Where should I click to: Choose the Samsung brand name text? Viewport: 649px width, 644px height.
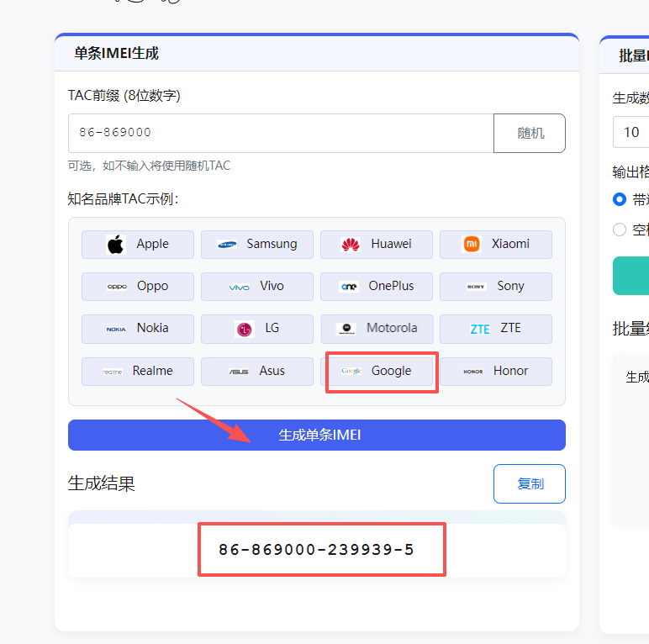click(x=272, y=244)
